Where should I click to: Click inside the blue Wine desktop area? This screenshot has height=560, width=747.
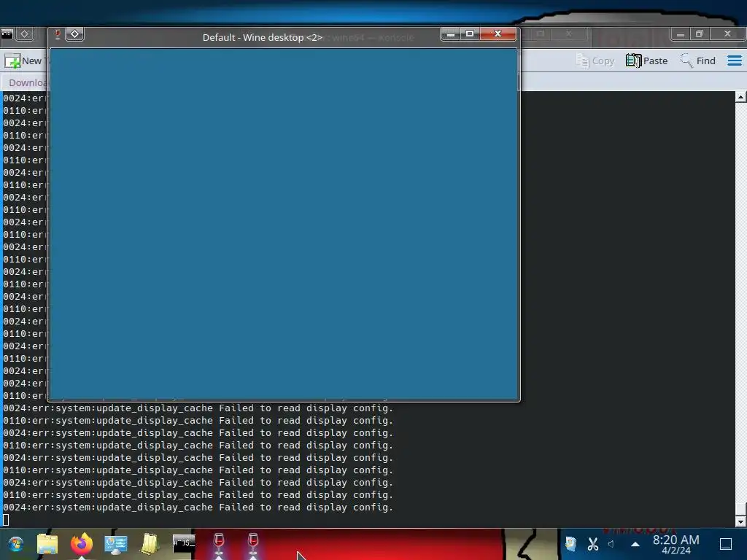coord(284,224)
